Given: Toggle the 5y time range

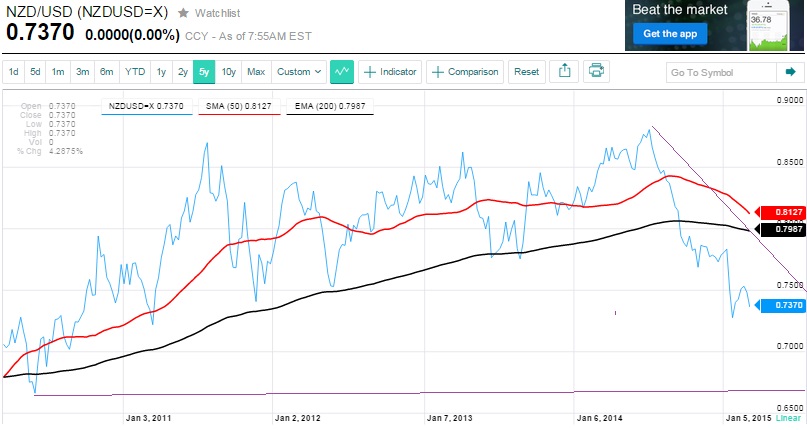Looking at the screenshot, I should (x=204, y=72).
